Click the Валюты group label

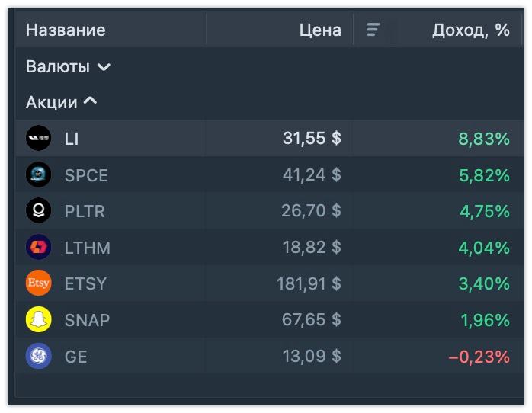tap(58, 66)
